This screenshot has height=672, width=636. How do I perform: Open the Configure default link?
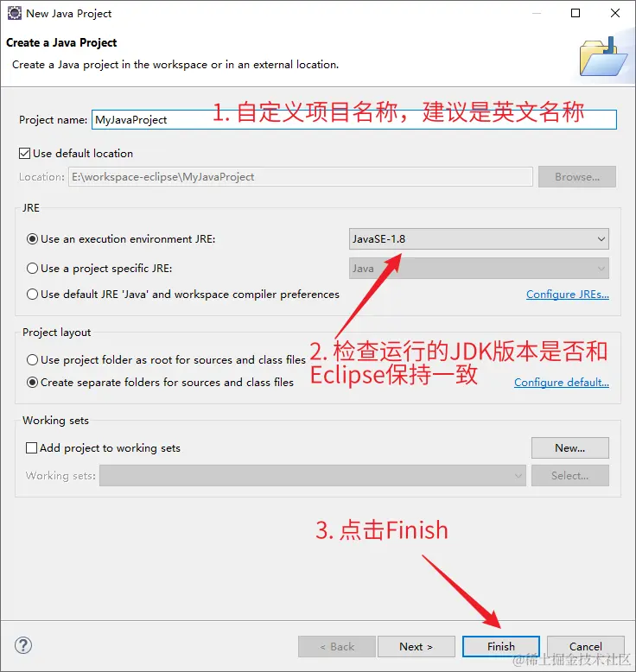[x=562, y=383]
